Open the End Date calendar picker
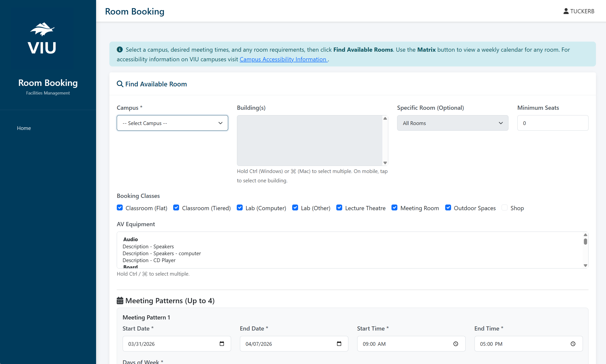This screenshot has height=364, width=606. (x=339, y=344)
